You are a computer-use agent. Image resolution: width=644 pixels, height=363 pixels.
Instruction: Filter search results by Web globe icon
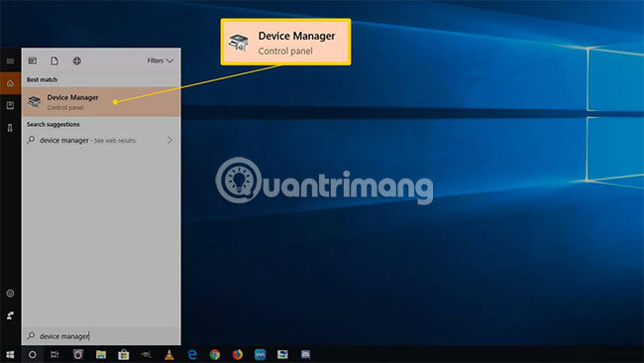click(77, 60)
